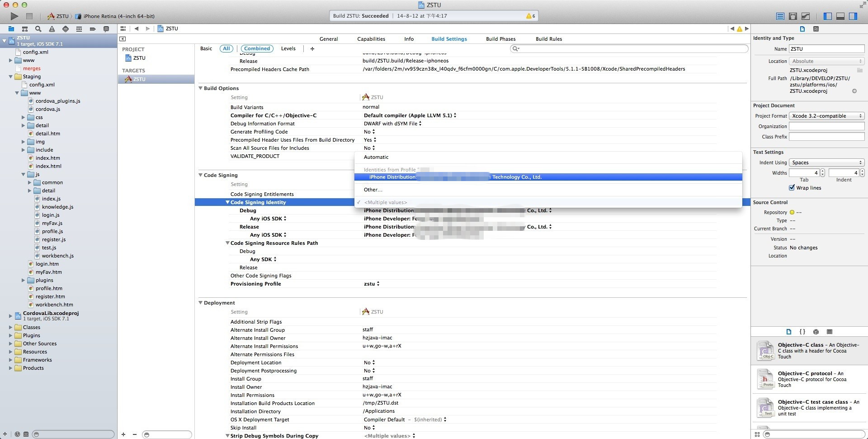Show the Project navigator folder icon
This screenshot has height=439, width=868.
[x=11, y=29]
